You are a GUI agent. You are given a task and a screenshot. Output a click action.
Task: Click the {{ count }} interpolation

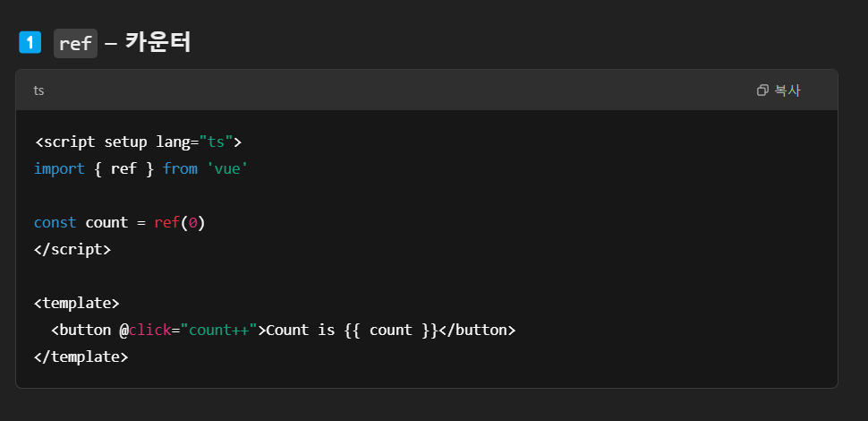391,330
